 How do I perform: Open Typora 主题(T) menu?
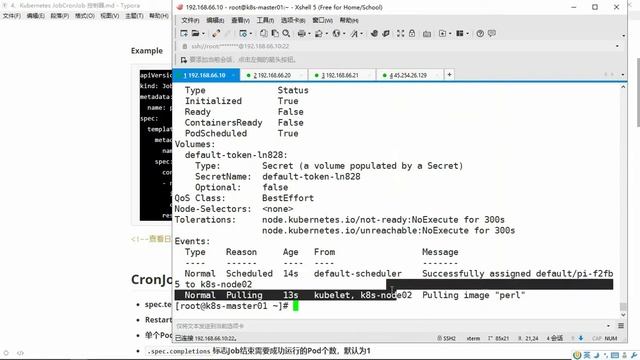point(134,16)
